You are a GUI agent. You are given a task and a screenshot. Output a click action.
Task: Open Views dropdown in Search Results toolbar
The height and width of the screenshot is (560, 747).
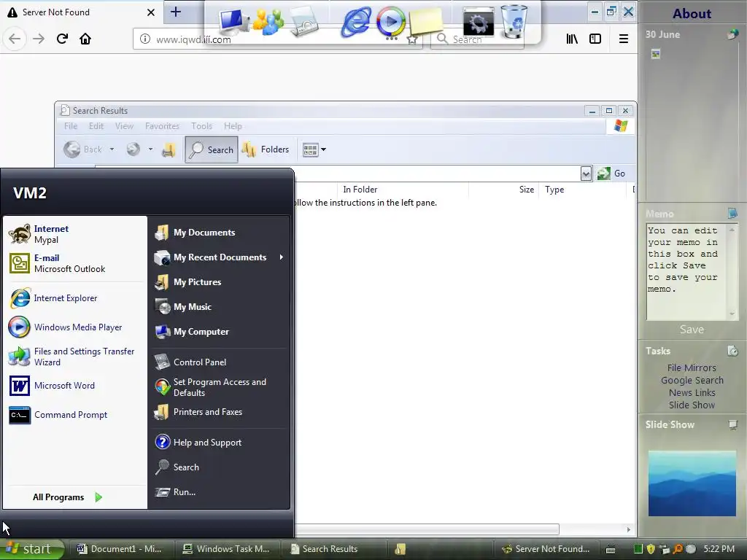click(x=314, y=150)
